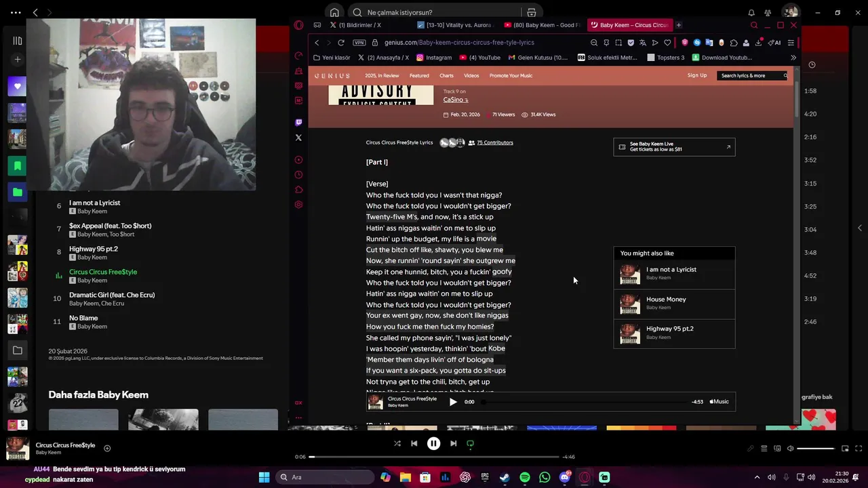
Task: Open Spotify notifications bell
Action: pyautogui.click(x=751, y=12)
